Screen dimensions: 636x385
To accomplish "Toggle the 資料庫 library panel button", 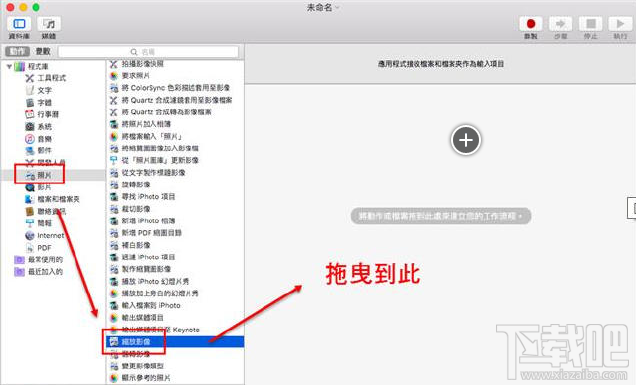I will coord(19,24).
